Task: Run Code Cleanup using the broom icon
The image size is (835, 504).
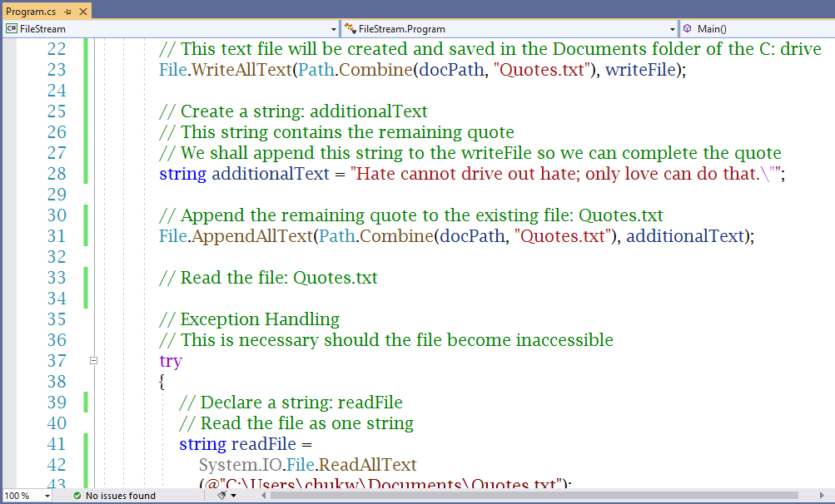Action: click(x=221, y=495)
